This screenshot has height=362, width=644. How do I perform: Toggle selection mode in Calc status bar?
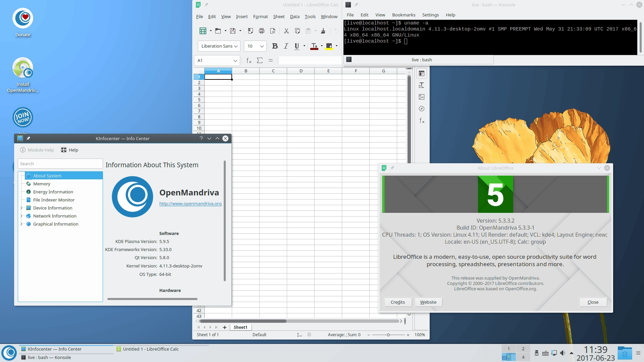coord(300,335)
